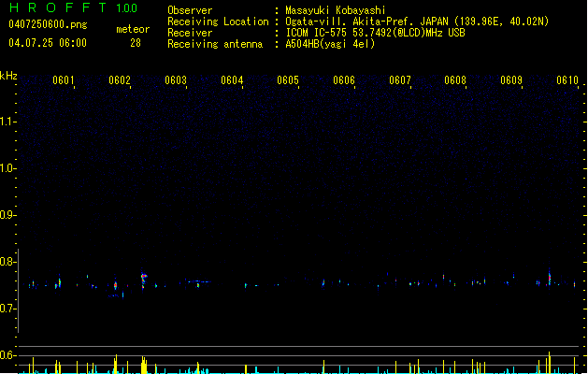
Task: Click the strong meteor echo before 0610
Action: tap(550, 277)
